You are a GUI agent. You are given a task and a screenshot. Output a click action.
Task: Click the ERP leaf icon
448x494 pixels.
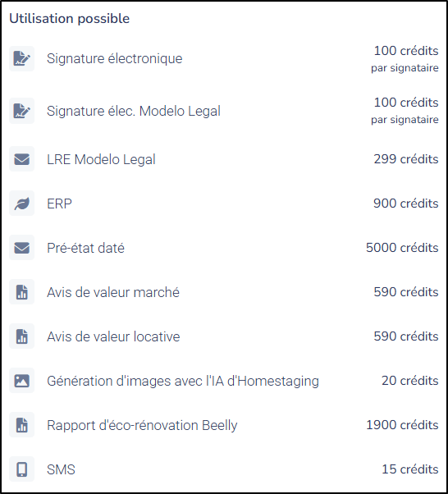[x=21, y=204]
